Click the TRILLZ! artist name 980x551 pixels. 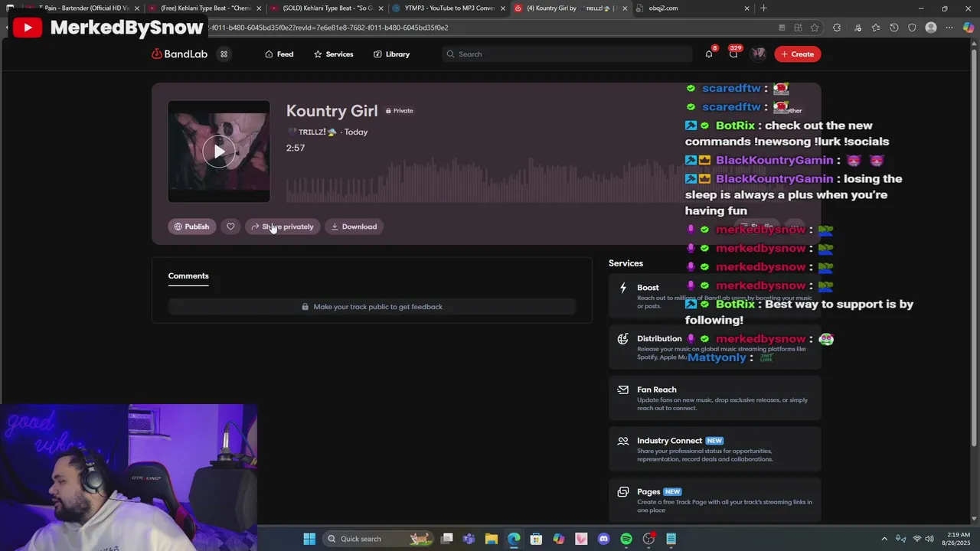click(x=312, y=132)
